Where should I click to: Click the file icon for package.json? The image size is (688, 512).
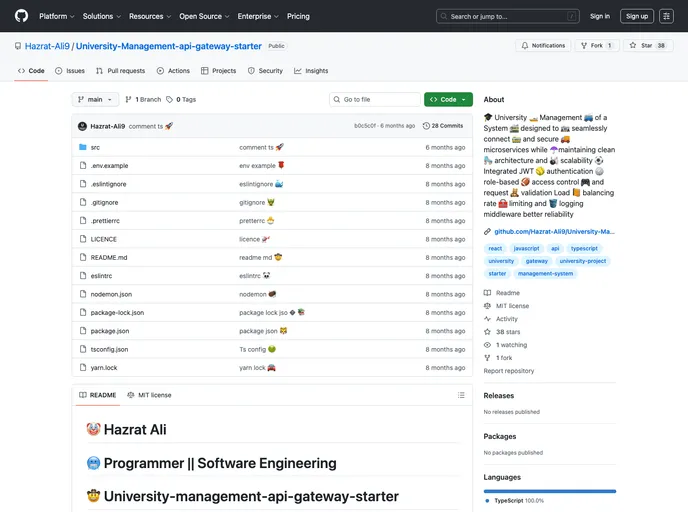tap(82, 331)
